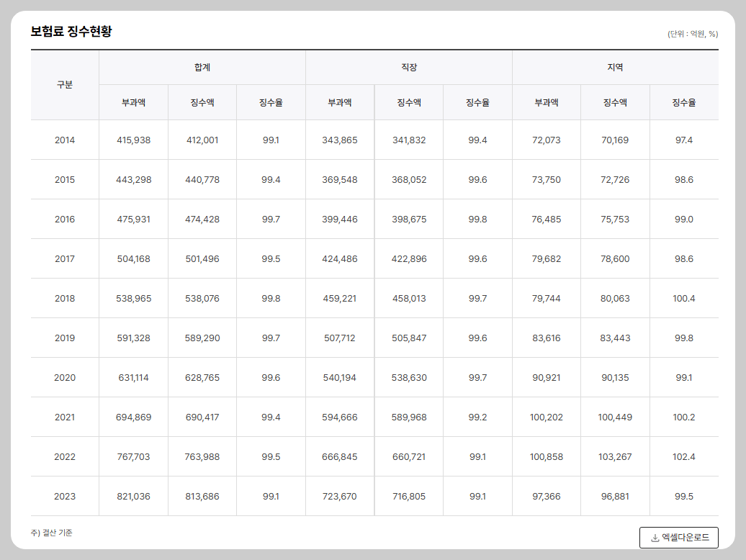Click the value 412,001 cell
Image resolution: width=746 pixels, height=560 pixels.
tap(202, 140)
